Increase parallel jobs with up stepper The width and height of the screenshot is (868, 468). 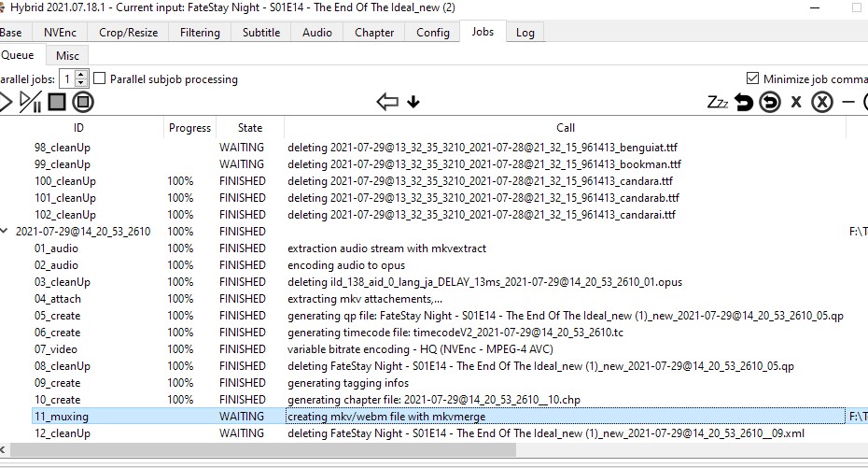click(x=81, y=75)
